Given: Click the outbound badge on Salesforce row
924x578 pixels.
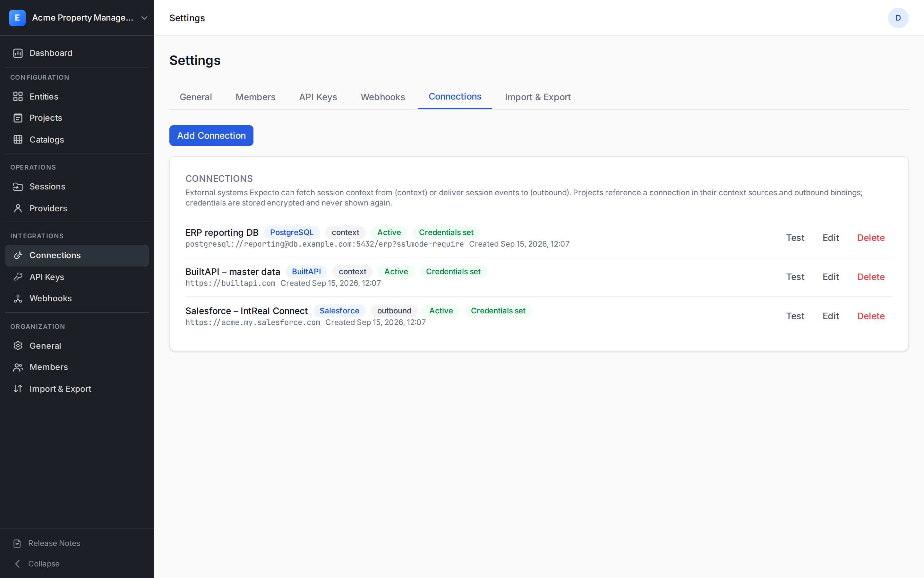Looking at the screenshot, I should [x=394, y=311].
